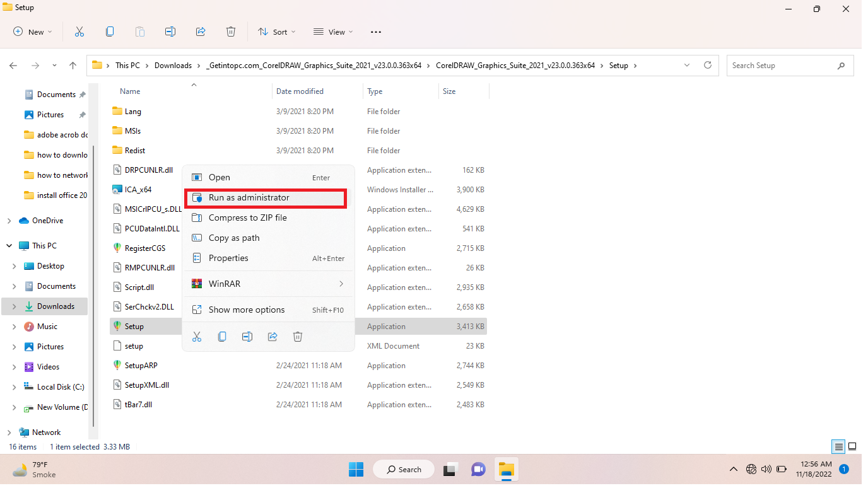Click the Share icon in the toolbar

click(201, 32)
